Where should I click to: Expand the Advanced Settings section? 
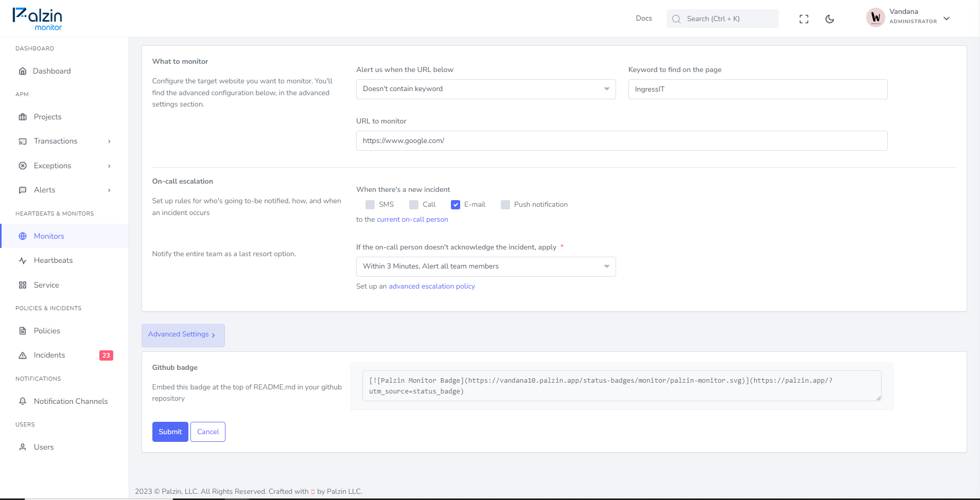183,335
